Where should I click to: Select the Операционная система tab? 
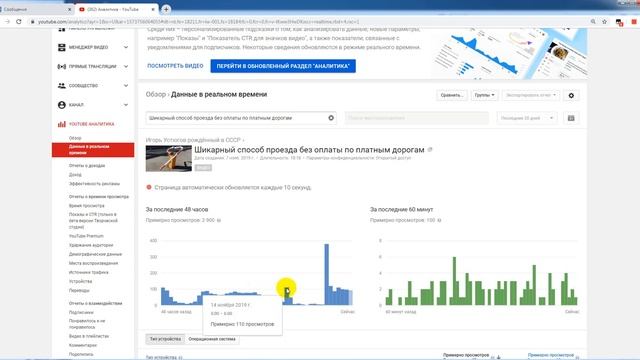(x=212, y=339)
